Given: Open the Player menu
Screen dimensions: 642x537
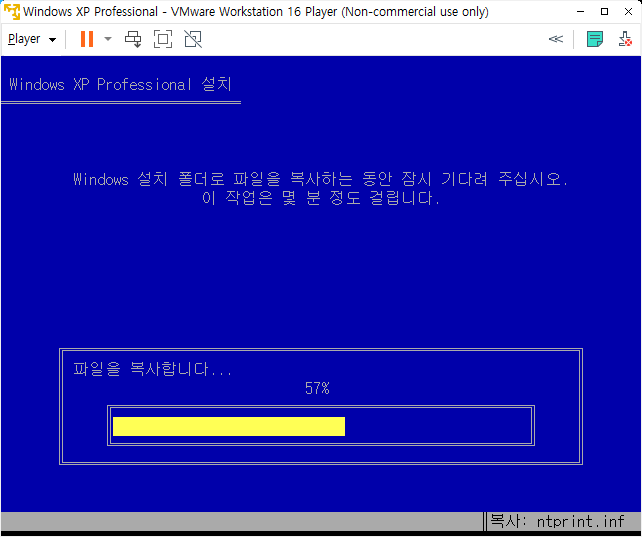Looking at the screenshot, I should tap(32, 39).
